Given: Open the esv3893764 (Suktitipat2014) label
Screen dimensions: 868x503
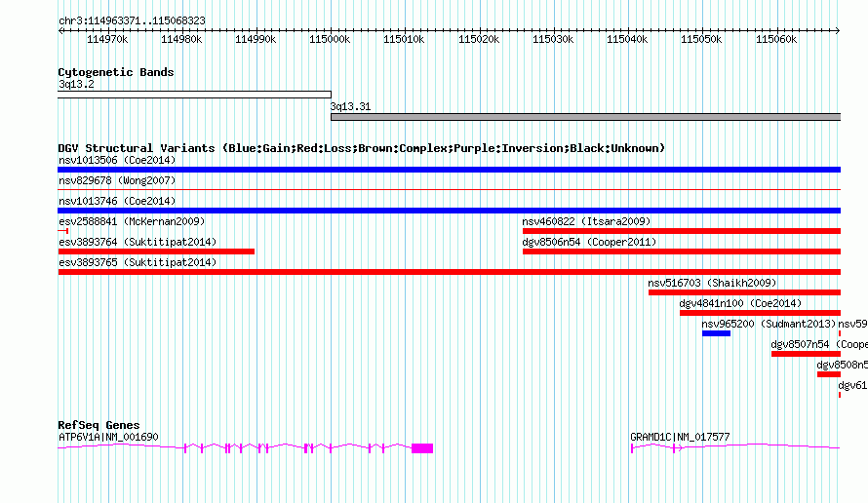Looking at the screenshot, I should (138, 242).
